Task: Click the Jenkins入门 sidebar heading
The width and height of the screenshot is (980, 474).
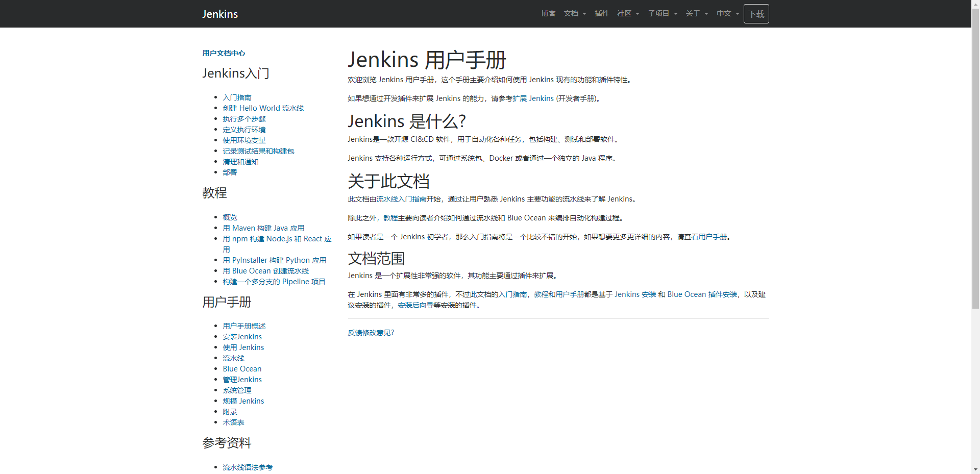Action: click(x=236, y=73)
